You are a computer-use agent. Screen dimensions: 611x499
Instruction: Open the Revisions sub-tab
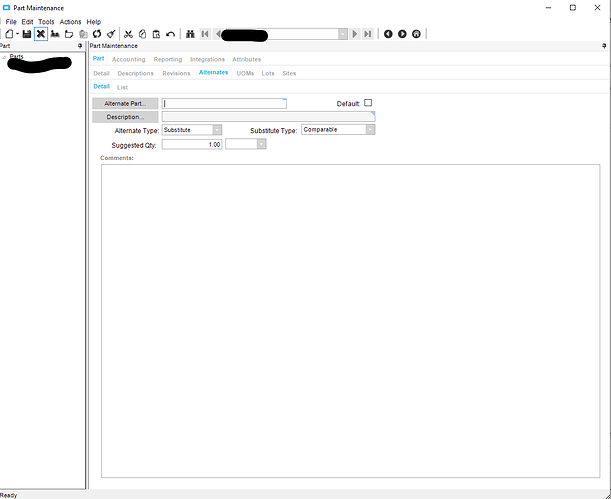176,74
